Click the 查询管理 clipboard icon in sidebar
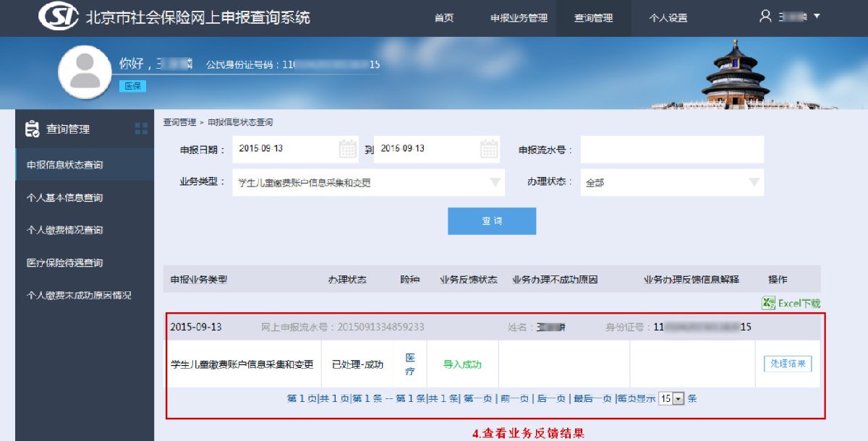The height and width of the screenshot is (441, 868). click(x=32, y=129)
